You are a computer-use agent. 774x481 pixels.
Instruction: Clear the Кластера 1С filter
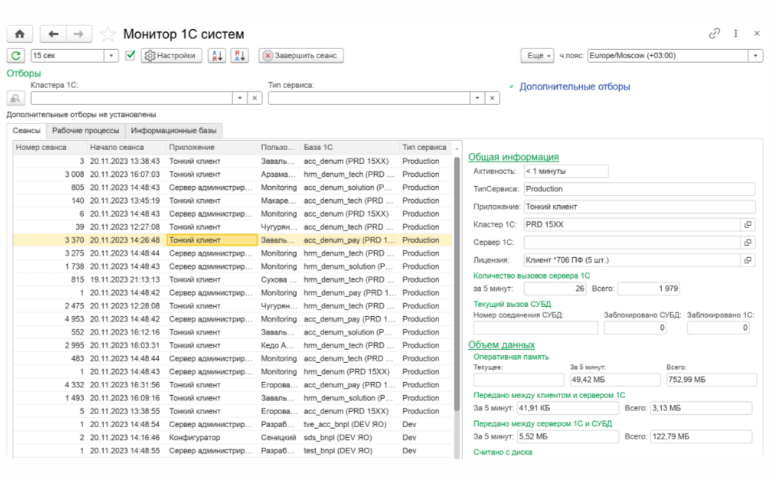click(x=254, y=98)
